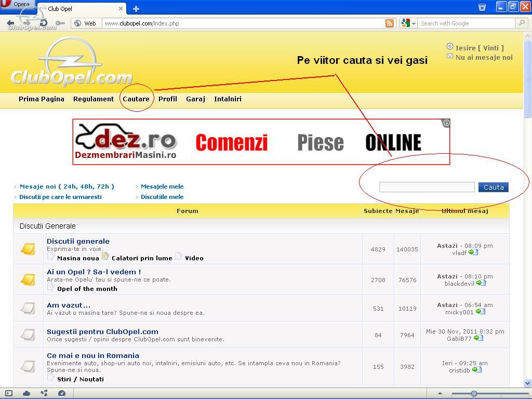Open the closed tabs trash icon
532x399 pixels.
(x=482, y=7)
